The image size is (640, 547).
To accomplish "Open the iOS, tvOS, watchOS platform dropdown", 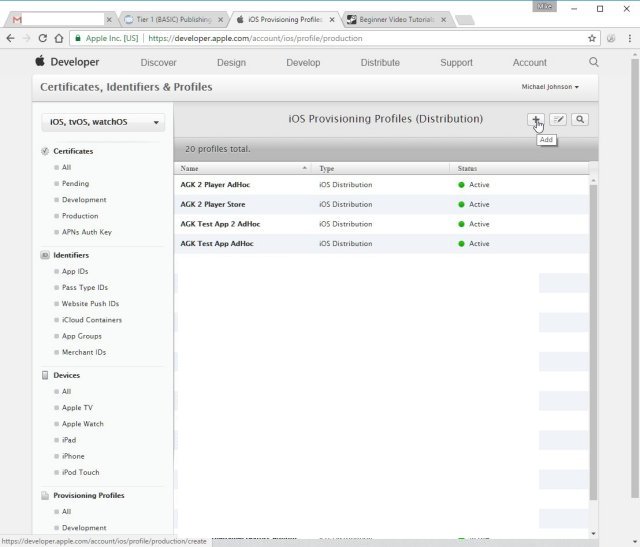I will pos(103,123).
